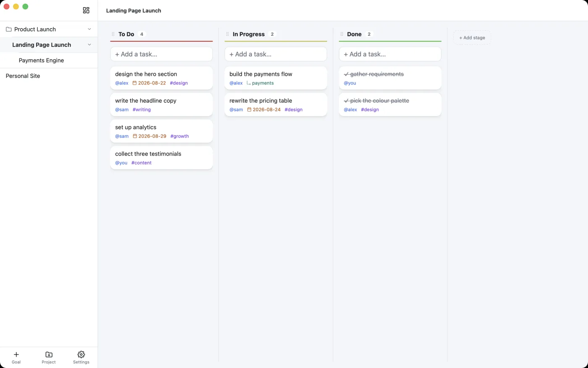Grab the To Do column drag handle
Image resolution: width=588 pixels, height=368 pixels.
tap(113, 34)
